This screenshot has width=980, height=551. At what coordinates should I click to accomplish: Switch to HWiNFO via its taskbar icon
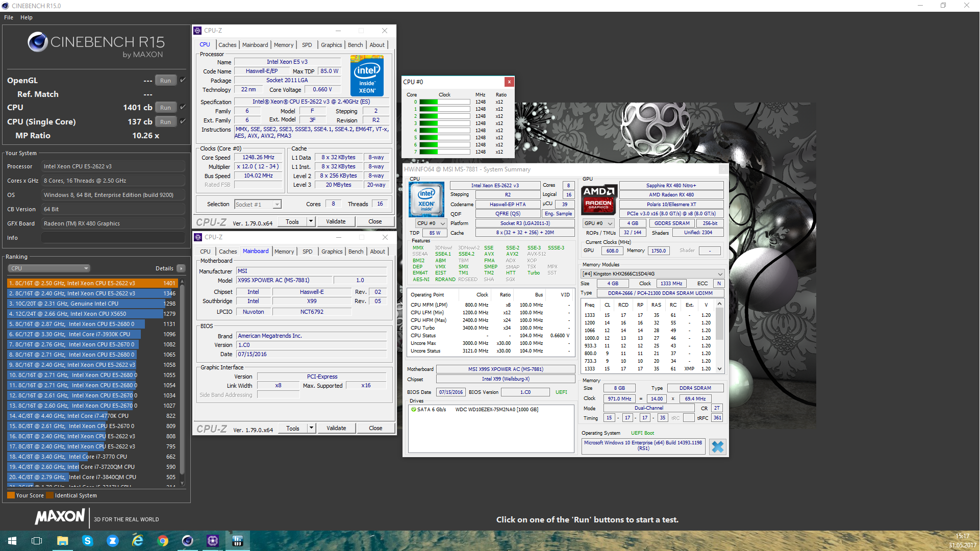coord(237,541)
